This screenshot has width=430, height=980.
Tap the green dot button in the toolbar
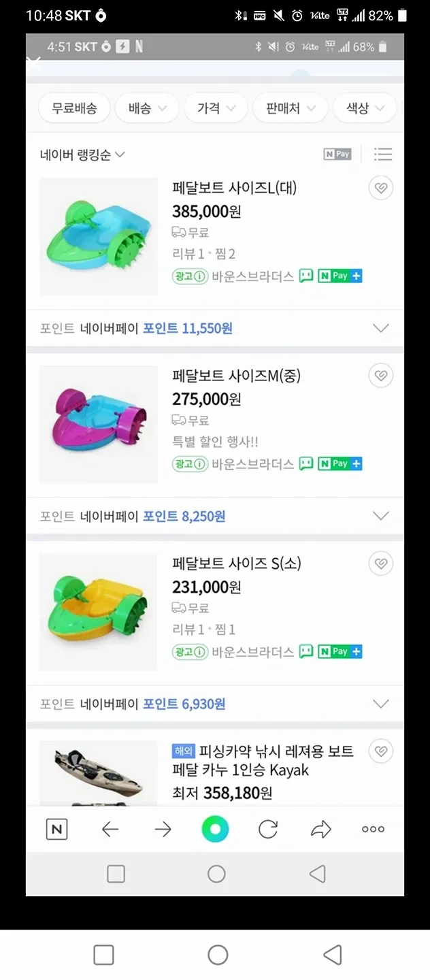215,829
